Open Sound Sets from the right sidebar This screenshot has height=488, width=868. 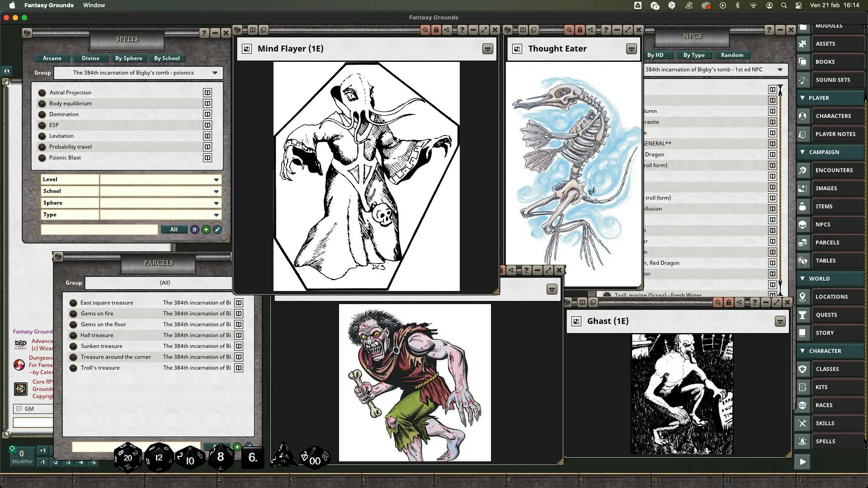(833, 80)
